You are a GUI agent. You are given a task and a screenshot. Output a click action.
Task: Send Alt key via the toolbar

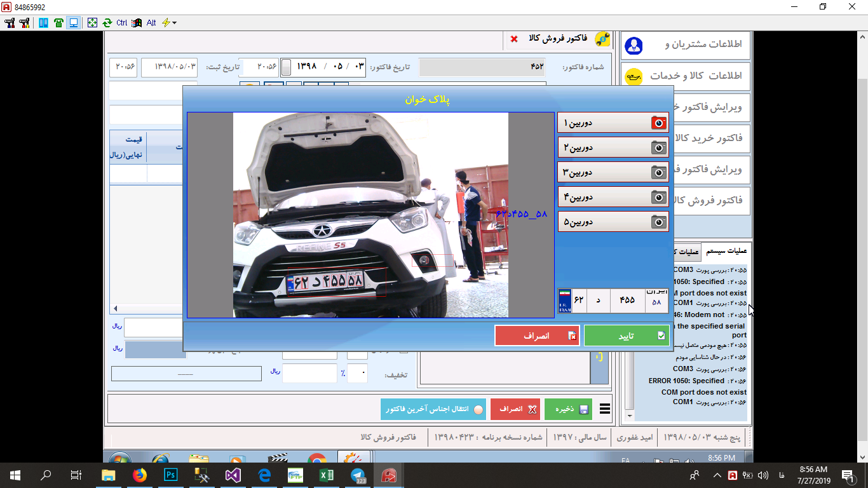click(151, 23)
